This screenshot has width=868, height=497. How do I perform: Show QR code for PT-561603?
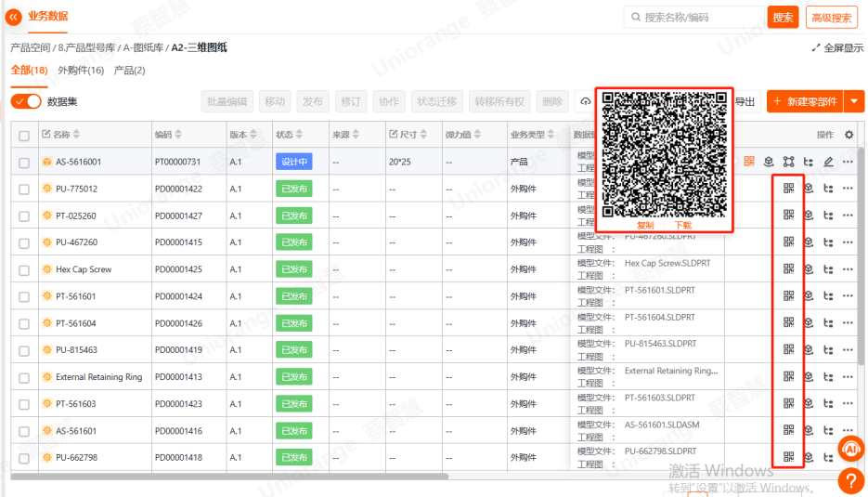pyautogui.click(x=788, y=403)
